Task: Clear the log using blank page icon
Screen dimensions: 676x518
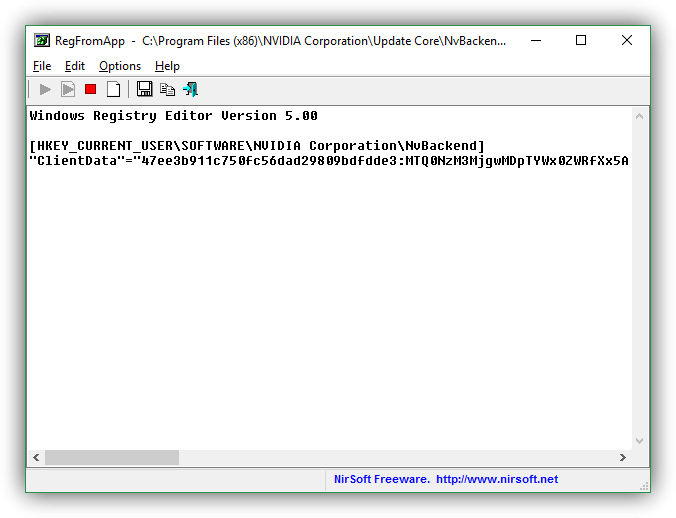Action: (113, 89)
